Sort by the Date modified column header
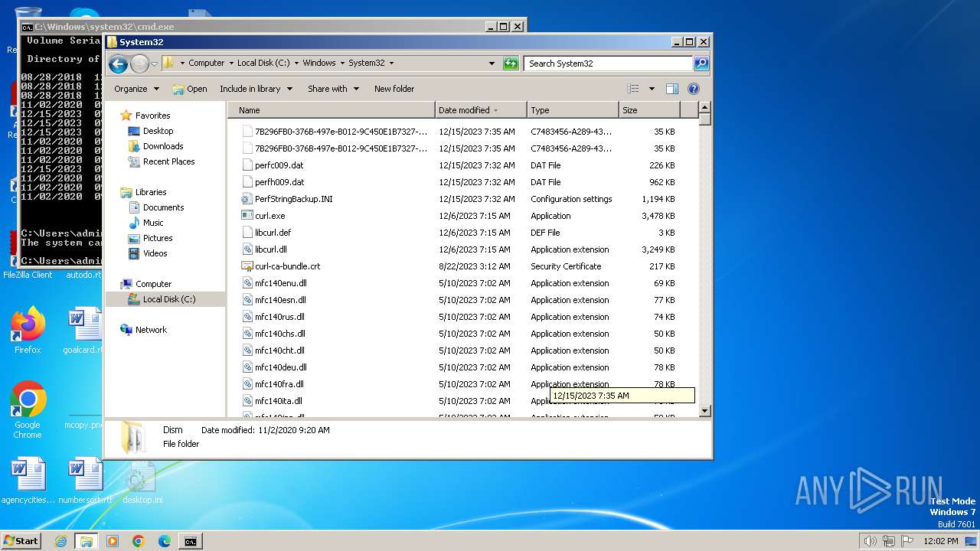 (x=481, y=110)
